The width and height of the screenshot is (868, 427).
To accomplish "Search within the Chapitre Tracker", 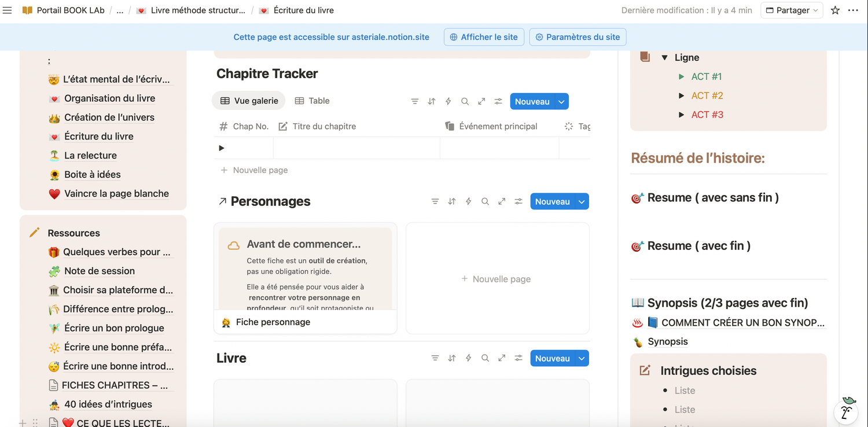I will [465, 101].
